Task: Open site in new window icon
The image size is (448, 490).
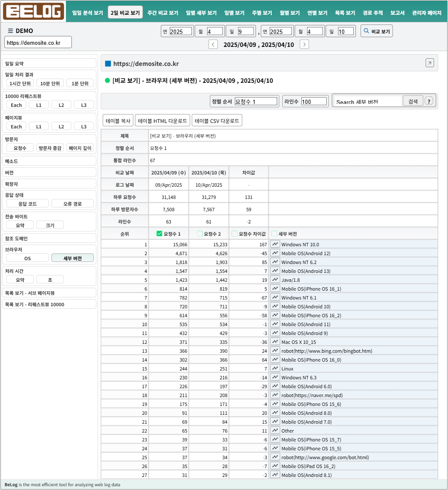Action: [x=429, y=63]
